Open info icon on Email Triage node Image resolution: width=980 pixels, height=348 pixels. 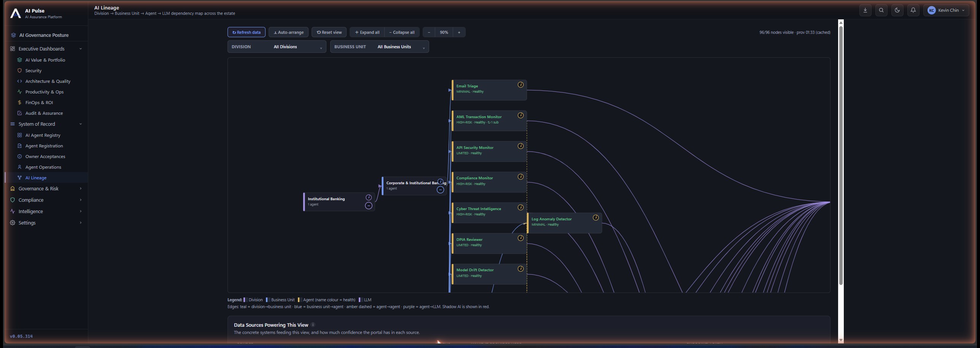(520, 85)
